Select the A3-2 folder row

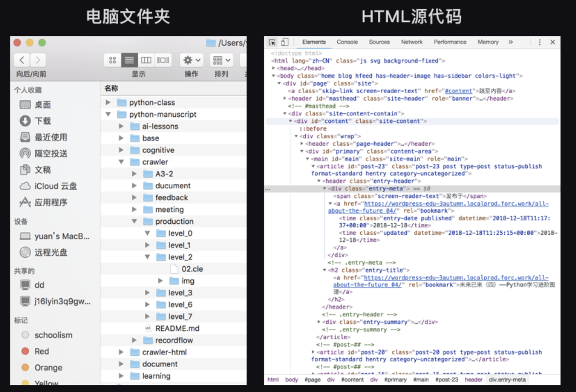tap(174, 174)
